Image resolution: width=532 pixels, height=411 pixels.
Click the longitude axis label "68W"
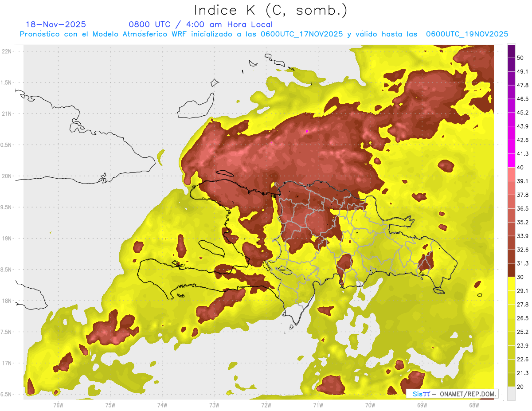pos(474,405)
